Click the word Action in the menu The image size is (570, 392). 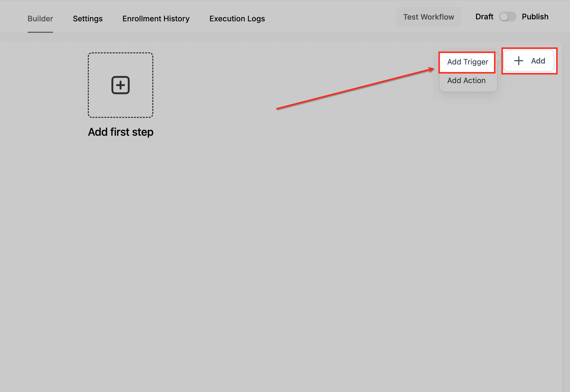475,80
